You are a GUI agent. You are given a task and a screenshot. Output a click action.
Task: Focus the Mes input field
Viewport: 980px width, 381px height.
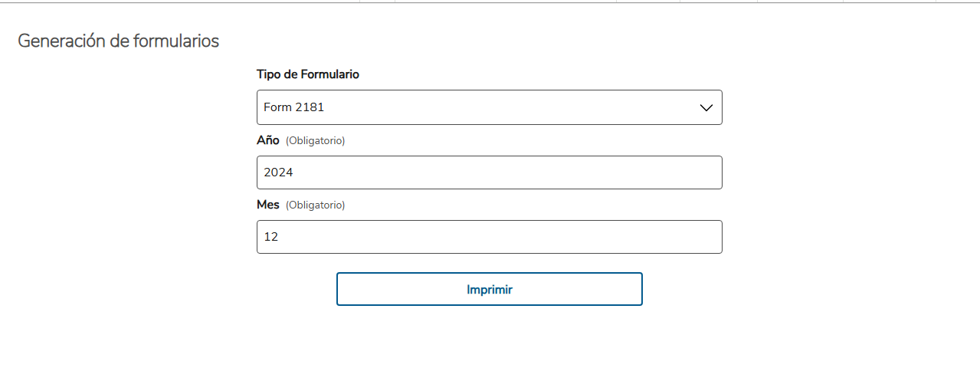489,237
